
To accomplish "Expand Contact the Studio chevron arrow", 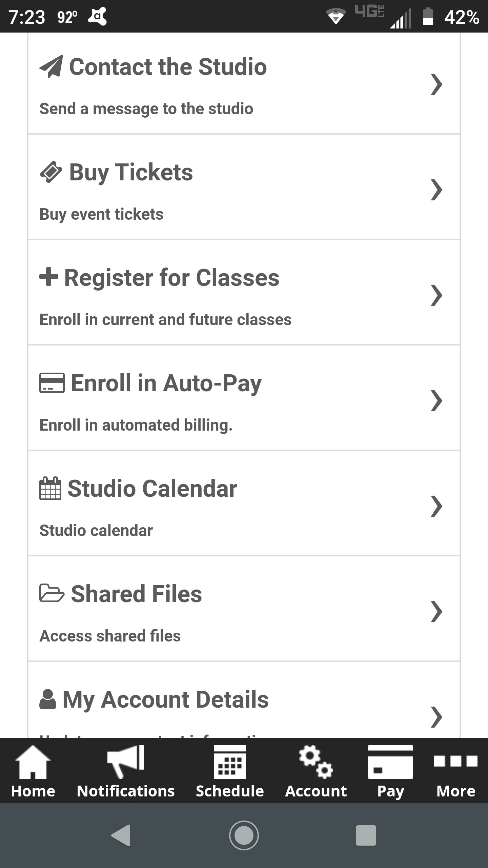I will 436,84.
